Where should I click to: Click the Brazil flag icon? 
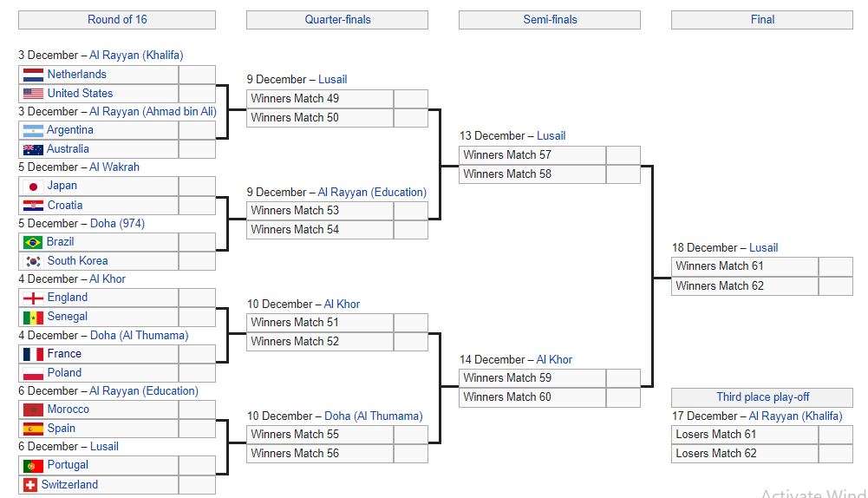coord(33,243)
